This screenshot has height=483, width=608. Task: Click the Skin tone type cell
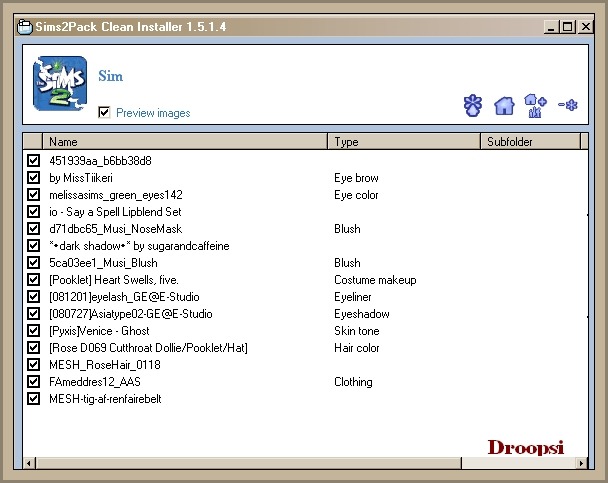pos(357,331)
